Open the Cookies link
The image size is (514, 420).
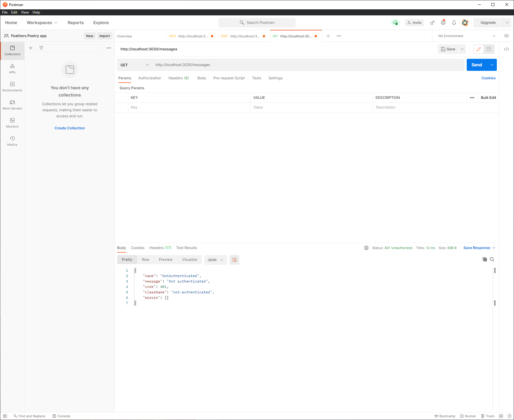pos(488,78)
